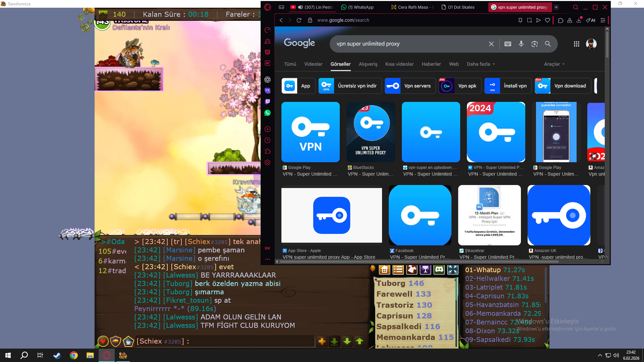Open History clock icon in sidebar
644x362 pixels.
267,140
